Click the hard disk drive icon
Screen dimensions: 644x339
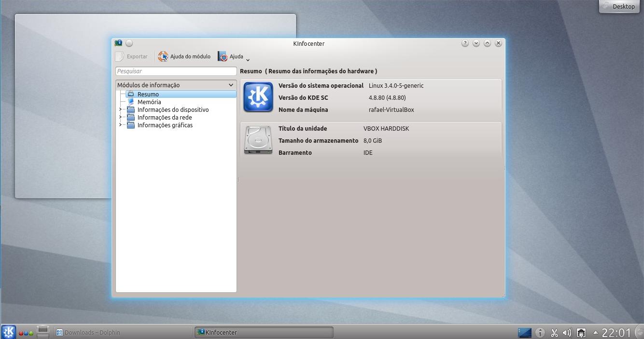[x=258, y=140]
